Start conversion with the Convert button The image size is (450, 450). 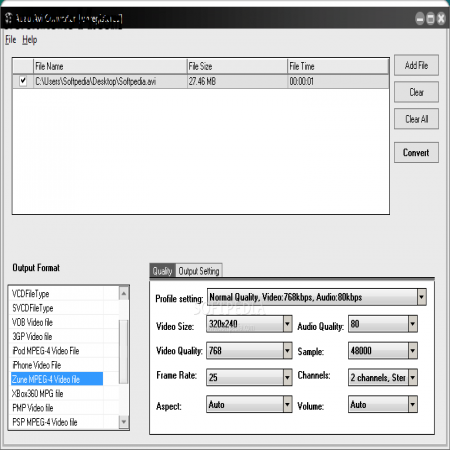tap(416, 153)
